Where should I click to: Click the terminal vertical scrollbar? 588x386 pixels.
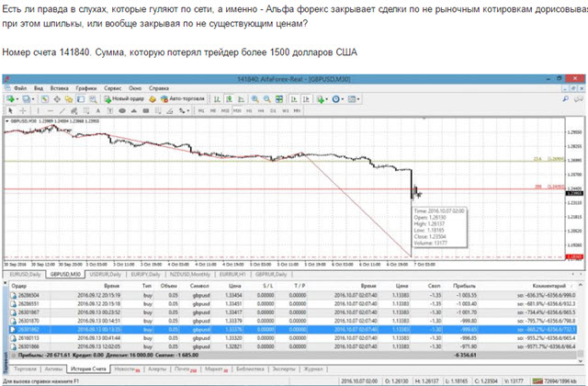pyautogui.click(x=580, y=323)
